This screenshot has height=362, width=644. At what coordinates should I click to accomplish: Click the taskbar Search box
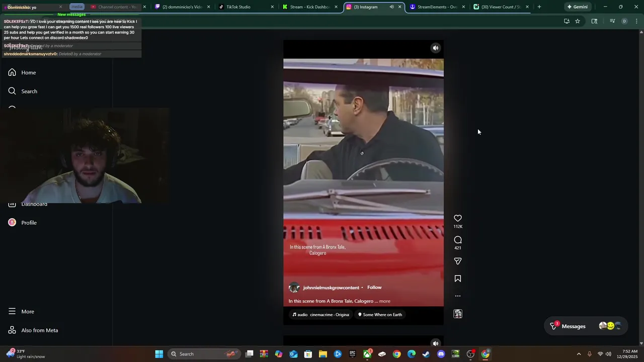click(x=205, y=354)
